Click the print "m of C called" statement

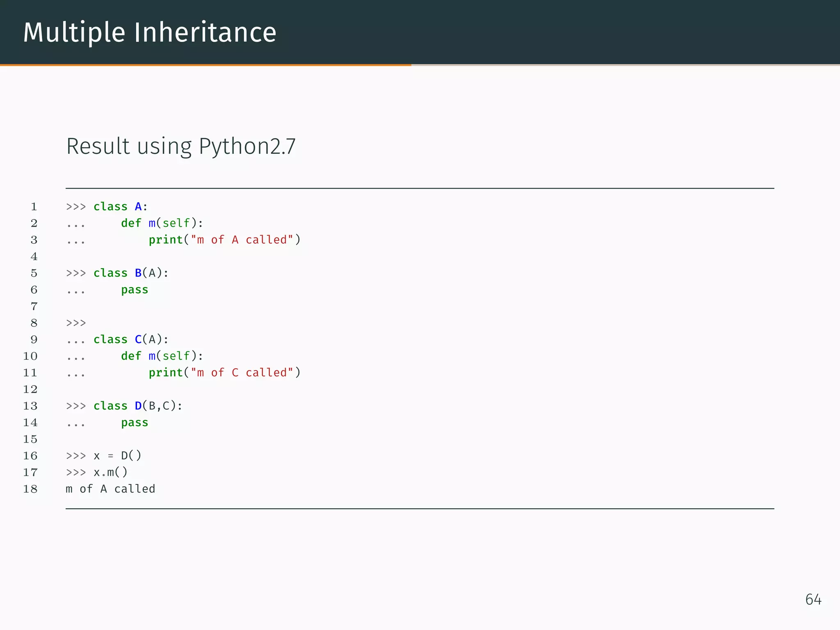(225, 373)
